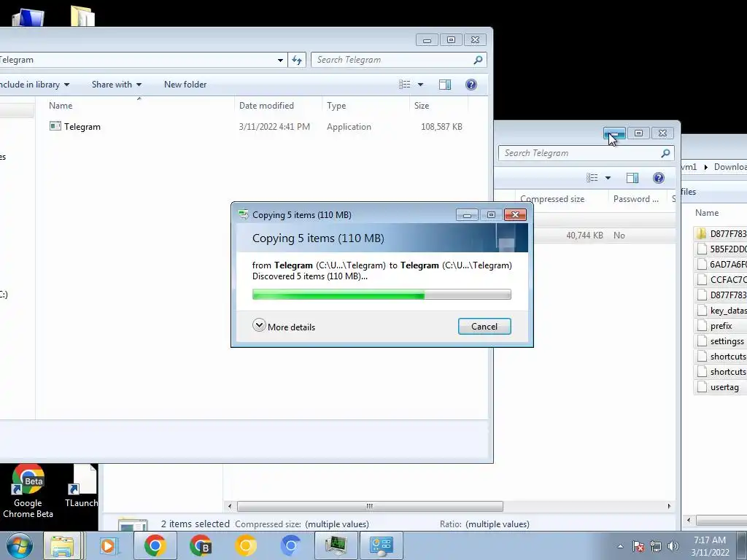The width and height of the screenshot is (747, 560).
Task: Open view options arrow in zip window
Action: 608,178
